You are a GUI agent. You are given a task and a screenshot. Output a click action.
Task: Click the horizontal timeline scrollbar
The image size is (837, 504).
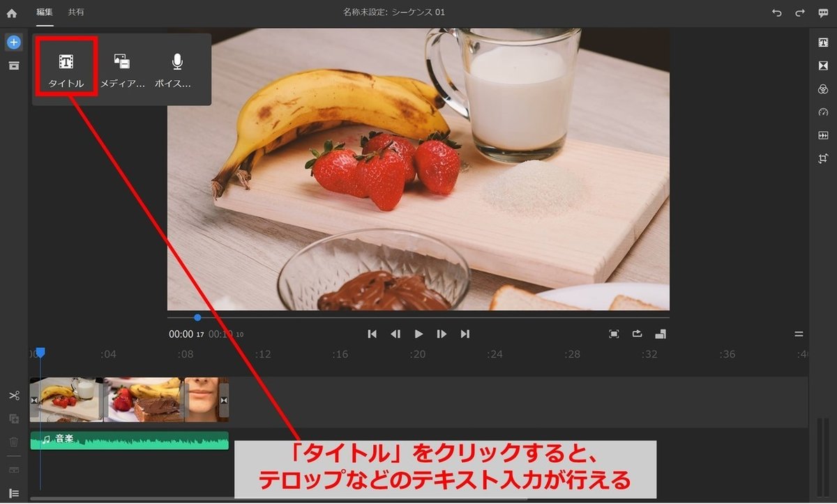coord(279,498)
